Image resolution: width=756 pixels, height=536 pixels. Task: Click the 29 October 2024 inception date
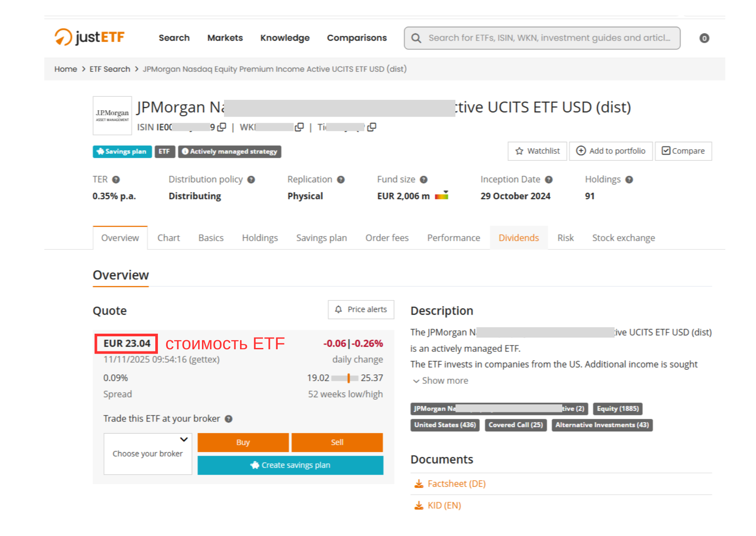pos(516,196)
